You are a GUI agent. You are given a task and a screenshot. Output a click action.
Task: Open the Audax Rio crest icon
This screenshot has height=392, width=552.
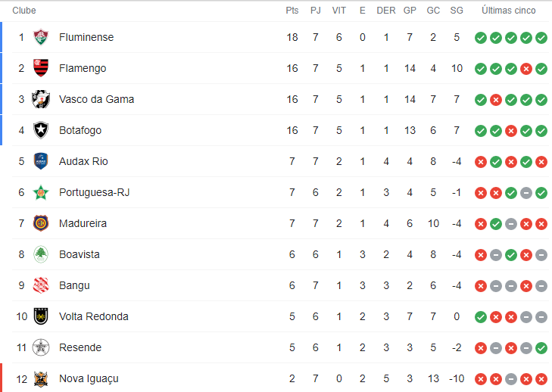[x=41, y=161]
